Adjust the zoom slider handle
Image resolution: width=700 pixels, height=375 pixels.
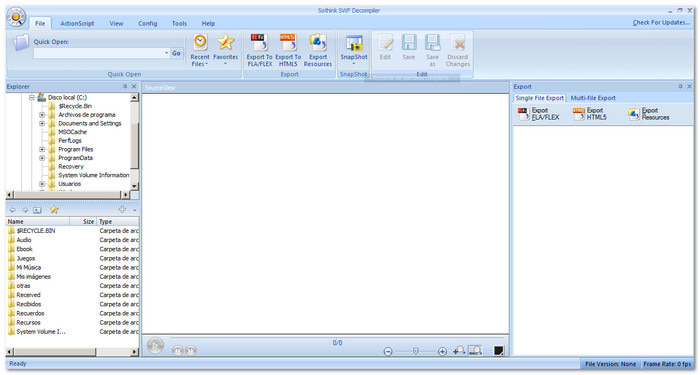tap(415, 351)
